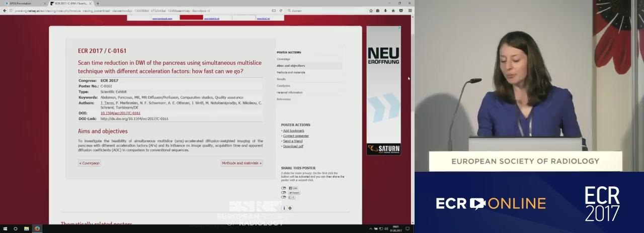Open the Personal information section
Image resolution: width=644 pixels, height=233 pixels.
coord(289,92)
